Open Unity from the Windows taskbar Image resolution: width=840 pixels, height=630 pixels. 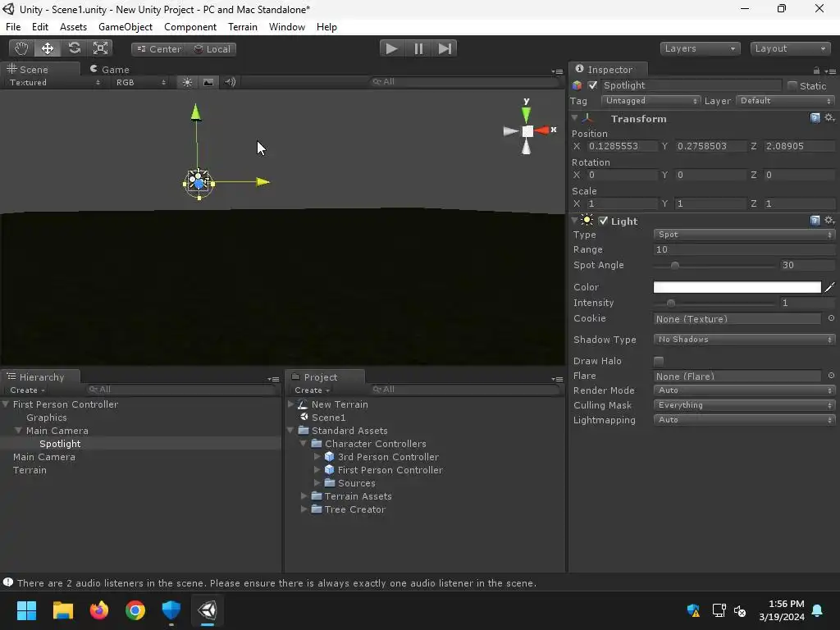[x=208, y=609]
